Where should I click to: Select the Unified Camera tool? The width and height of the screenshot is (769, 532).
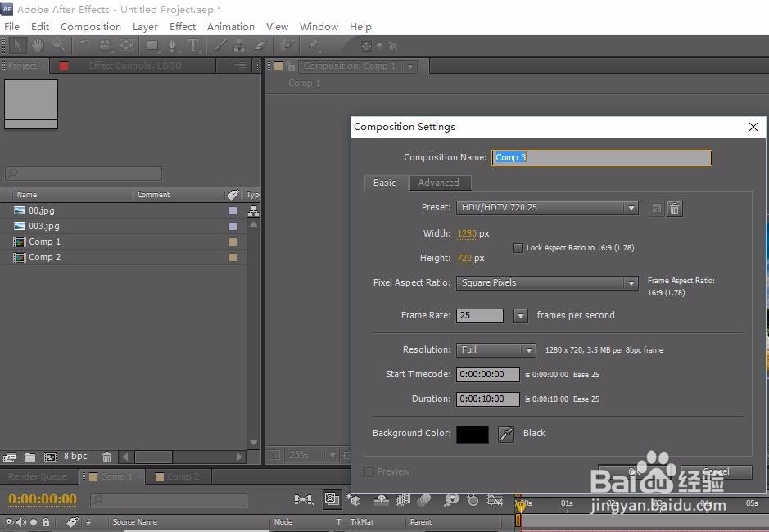(105, 46)
